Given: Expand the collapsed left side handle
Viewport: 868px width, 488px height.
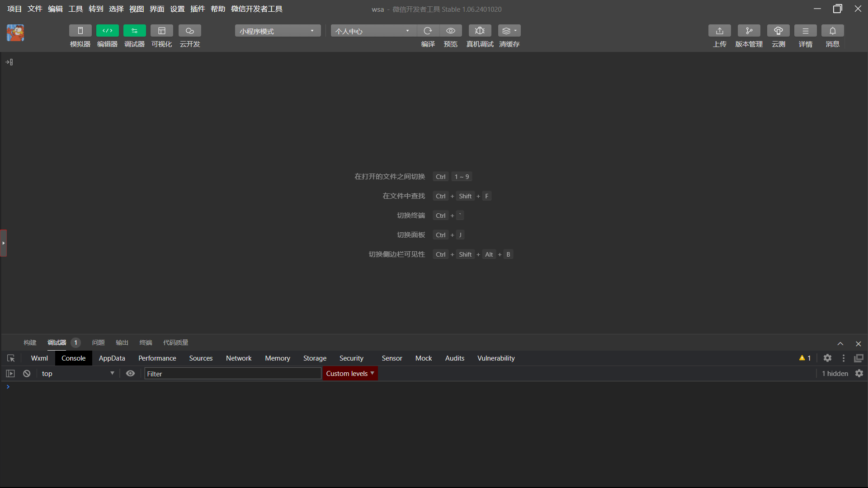Looking at the screenshot, I should (x=4, y=243).
